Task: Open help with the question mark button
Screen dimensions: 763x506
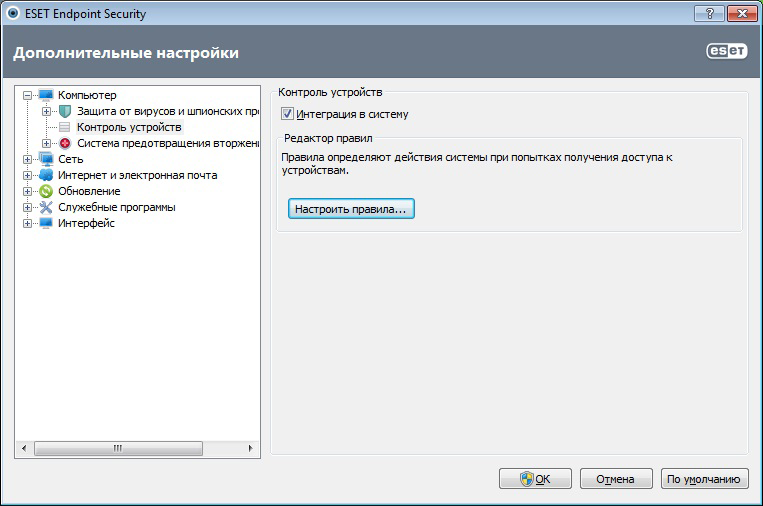Action: [x=709, y=14]
